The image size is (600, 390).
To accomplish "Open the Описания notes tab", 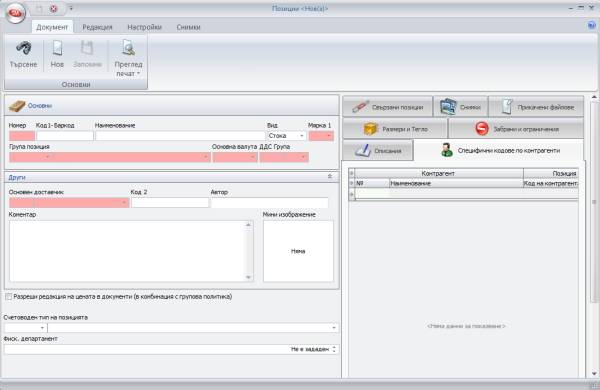I will [x=378, y=150].
